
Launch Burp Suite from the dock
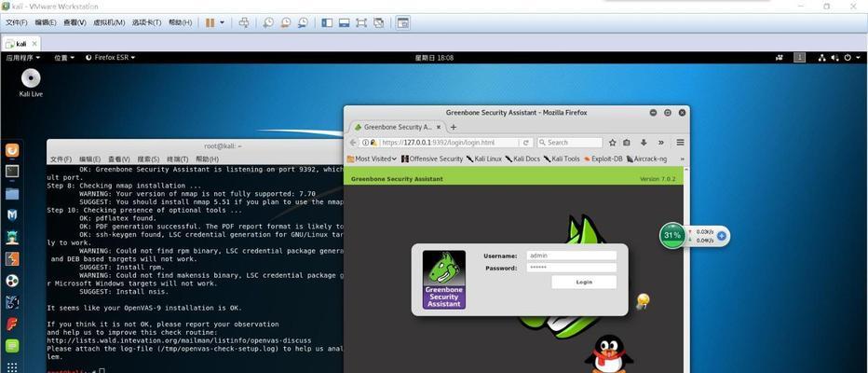click(x=12, y=259)
